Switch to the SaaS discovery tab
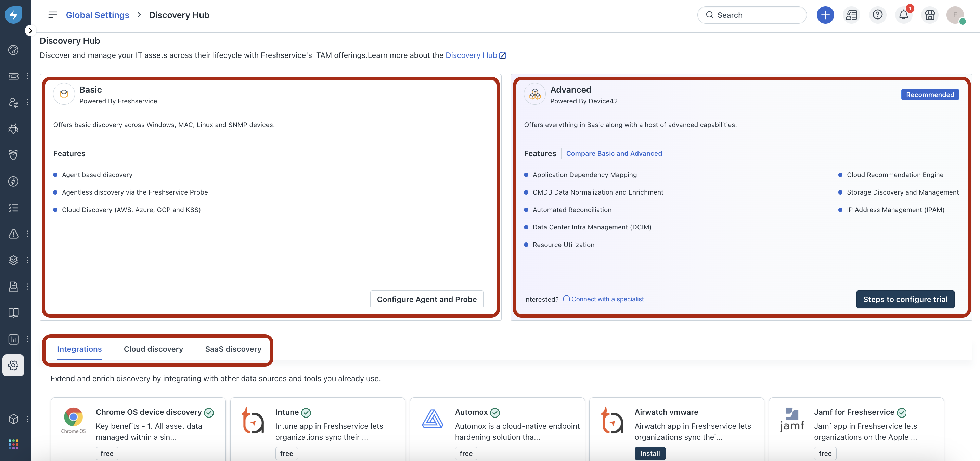The height and width of the screenshot is (461, 980). coord(233,349)
